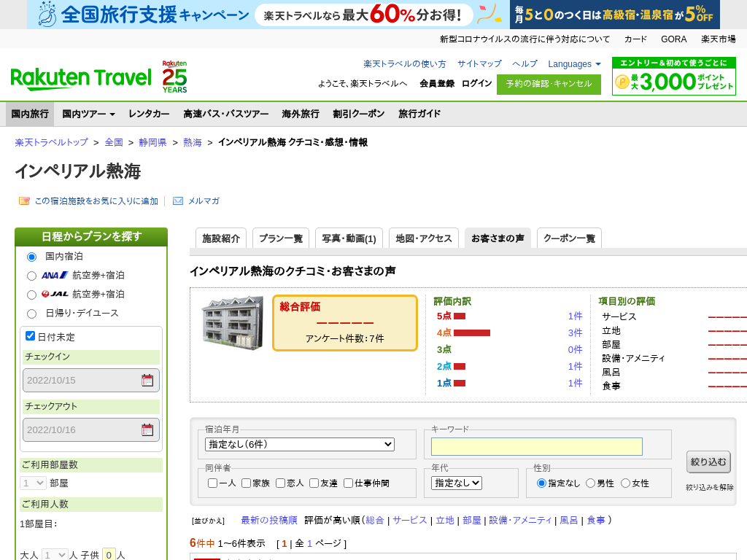
Task: Check the 友達 companion checkbox
Action: click(x=314, y=483)
